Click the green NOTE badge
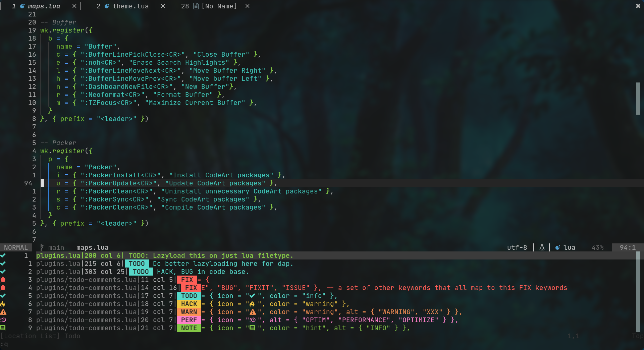Image resolution: width=644 pixels, height=350 pixels. coord(189,328)
